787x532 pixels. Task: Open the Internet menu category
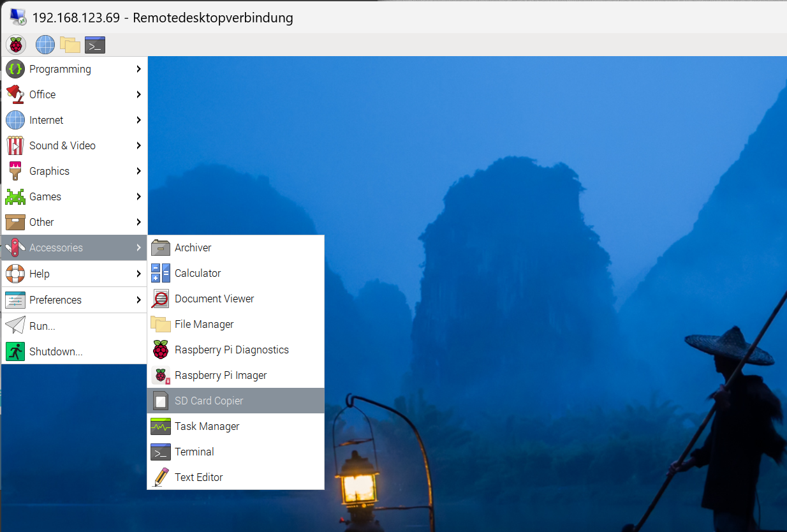pyautogui.click(x=46, y=120)
